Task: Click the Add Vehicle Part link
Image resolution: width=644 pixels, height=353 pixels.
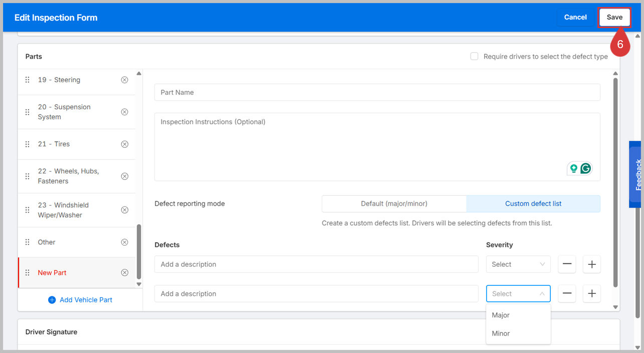Action: tap(86, 300)
